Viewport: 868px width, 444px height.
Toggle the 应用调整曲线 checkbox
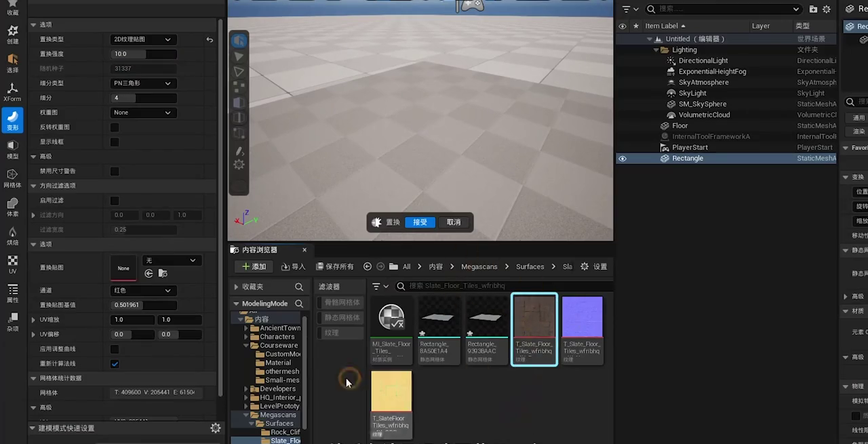pos(115,349)
